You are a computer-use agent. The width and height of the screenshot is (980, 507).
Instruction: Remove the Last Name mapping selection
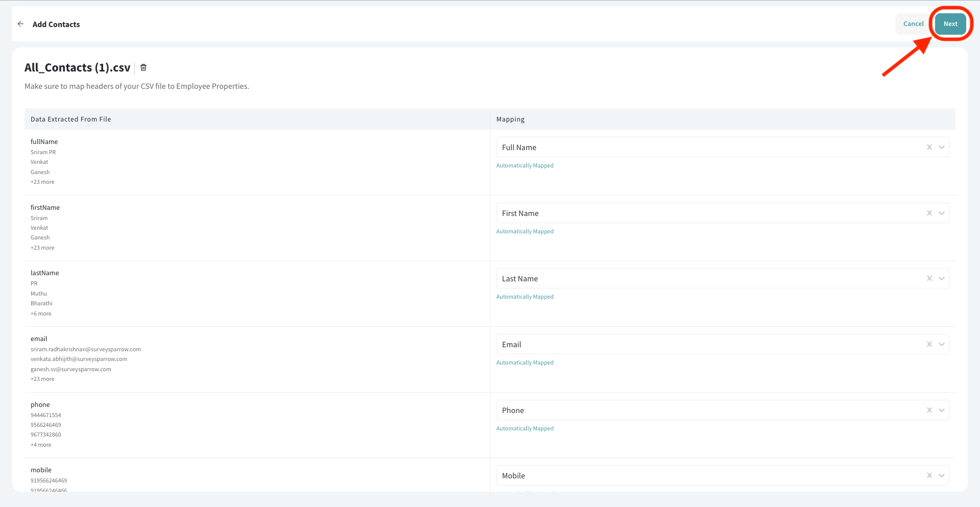[x=929, y=278]
